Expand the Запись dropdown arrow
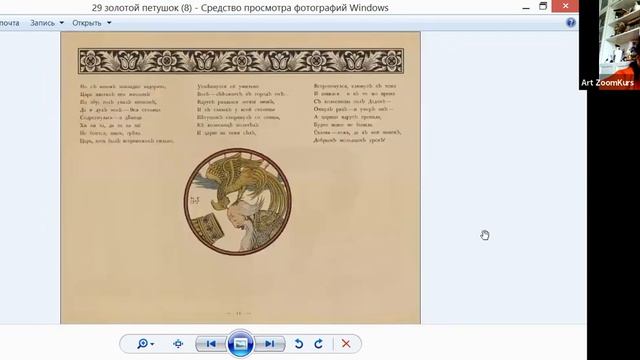Viewport: 640px width, 360px height. coord(62,23)
